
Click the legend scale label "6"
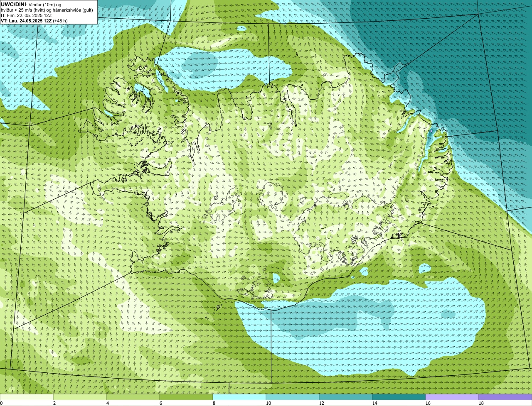(161, 403)
